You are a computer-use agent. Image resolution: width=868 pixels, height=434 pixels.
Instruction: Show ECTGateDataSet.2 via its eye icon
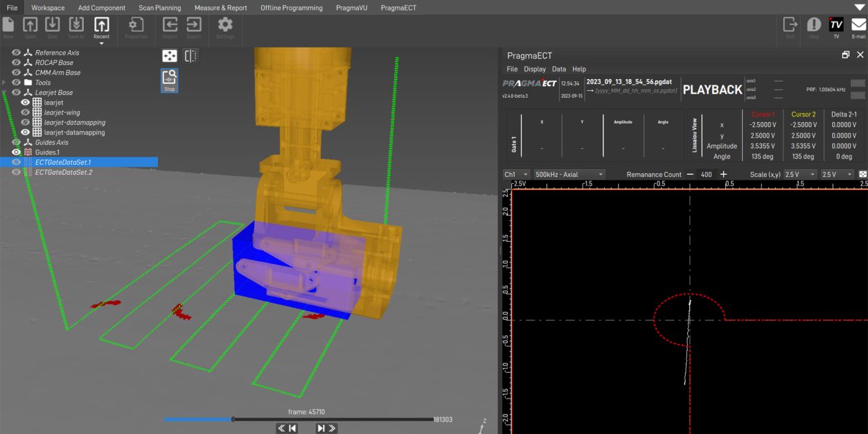[17, 172]
